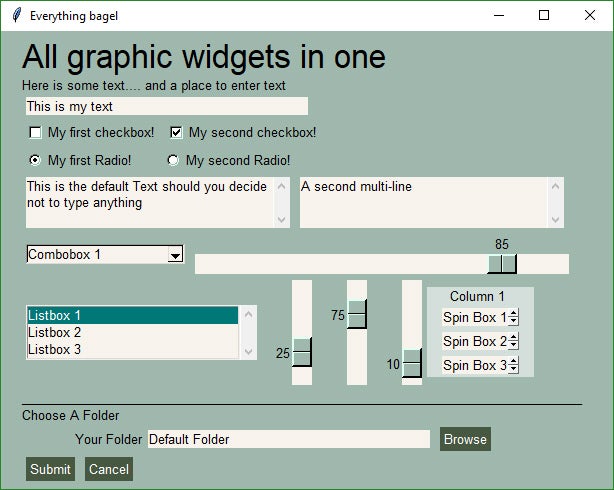Click the Cancel button
The width and height of the screenshot is (614, 490).
109,469
